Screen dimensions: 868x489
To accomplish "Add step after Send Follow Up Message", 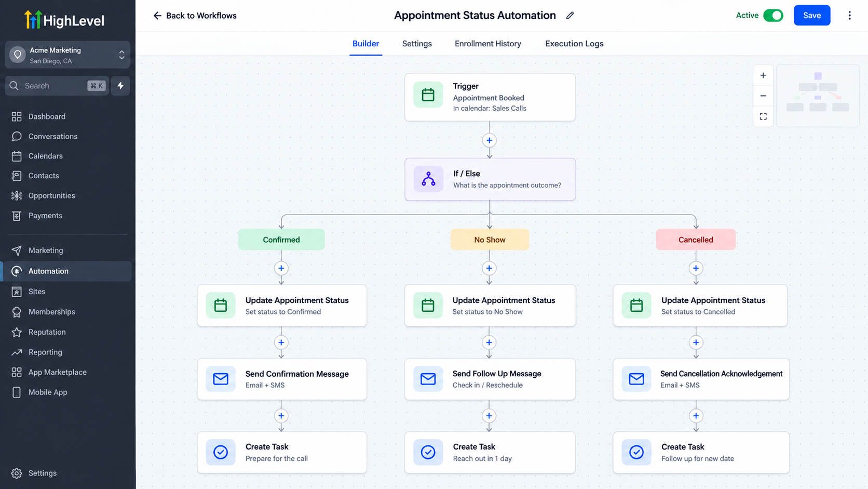I will click(489, 416).
